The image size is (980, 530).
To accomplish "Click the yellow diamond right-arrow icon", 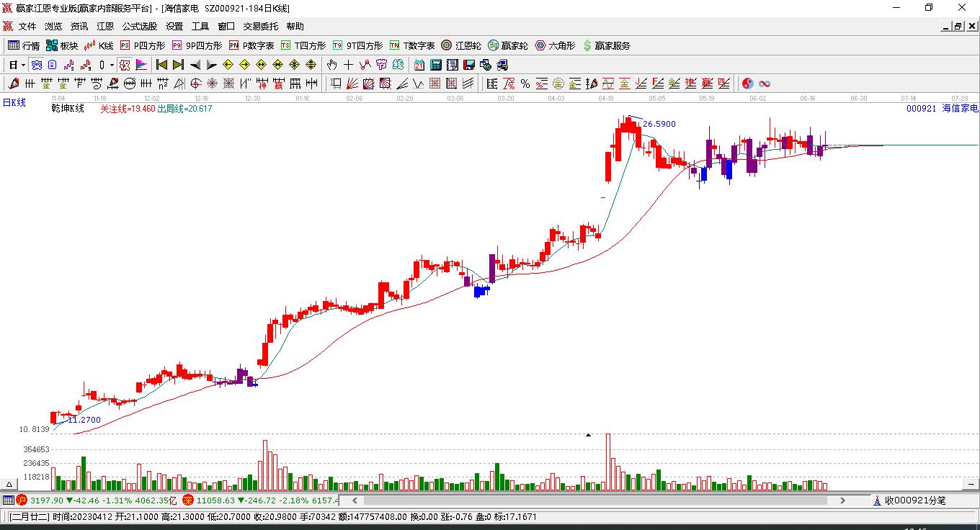I will tap(244, 65).
